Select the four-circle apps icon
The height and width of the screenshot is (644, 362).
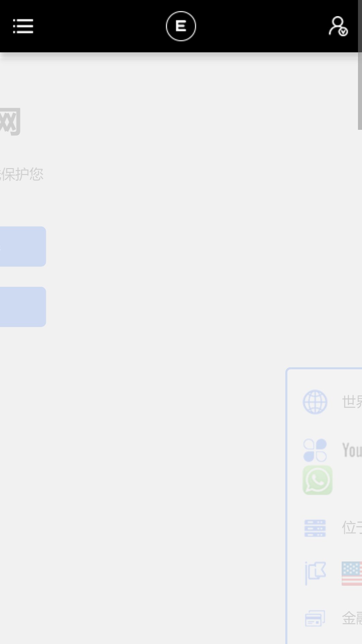(x=315, y=450)
